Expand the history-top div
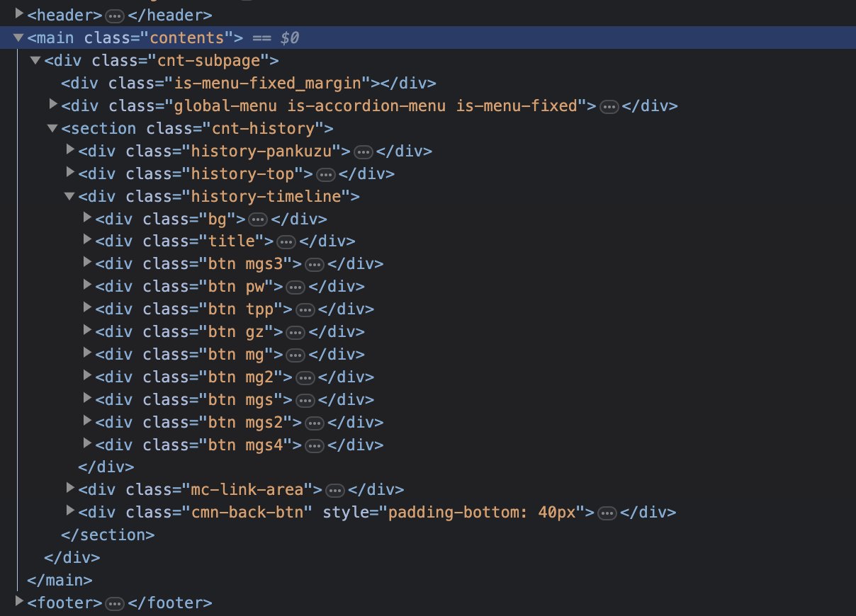 point(70,173)
